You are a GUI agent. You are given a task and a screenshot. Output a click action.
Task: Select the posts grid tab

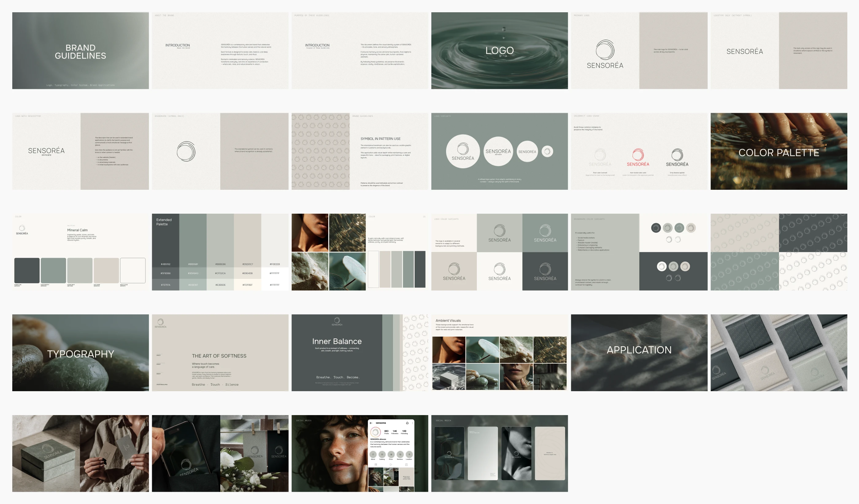(376, 464)
